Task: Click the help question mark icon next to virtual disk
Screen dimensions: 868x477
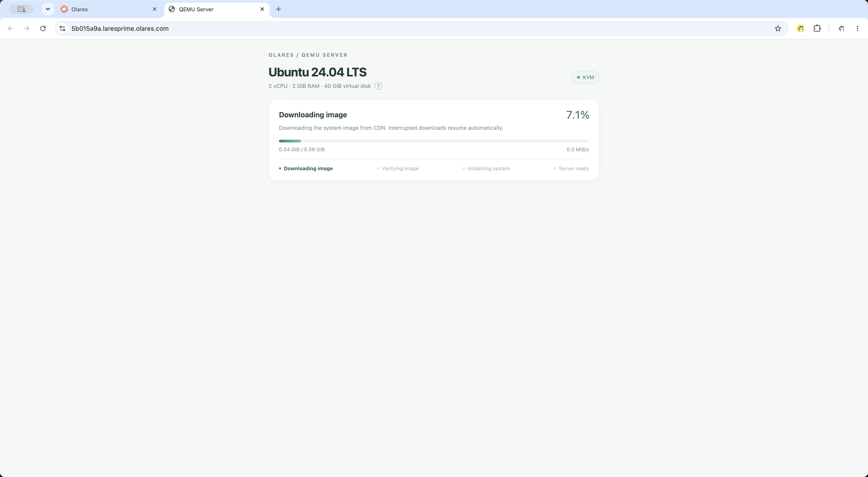Action: 378,86
